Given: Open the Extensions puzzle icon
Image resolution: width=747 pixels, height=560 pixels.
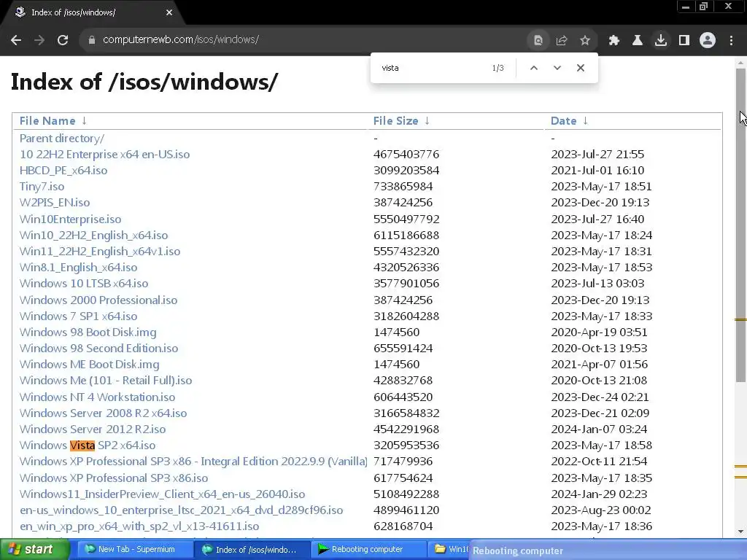Looking at the screenshot, I should 614,41.
